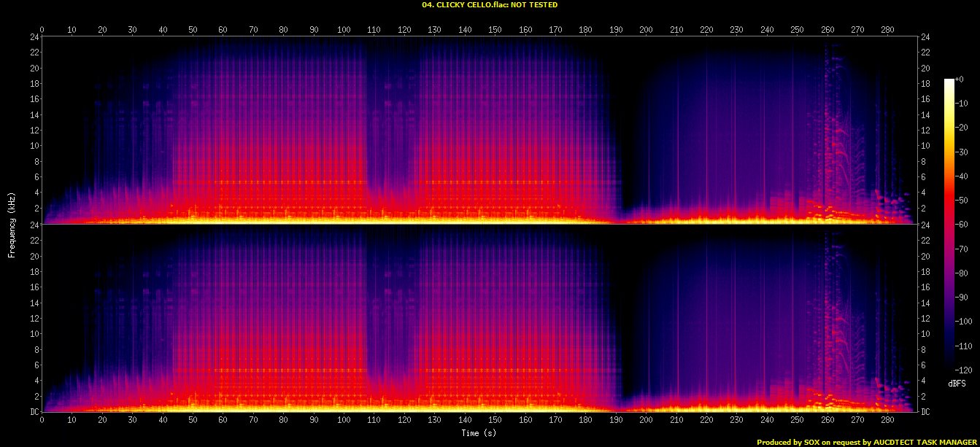Click the 'Produced by SOX' credit text
The image size is (980, 447).
pyautogui.click(x=790, y=442)
